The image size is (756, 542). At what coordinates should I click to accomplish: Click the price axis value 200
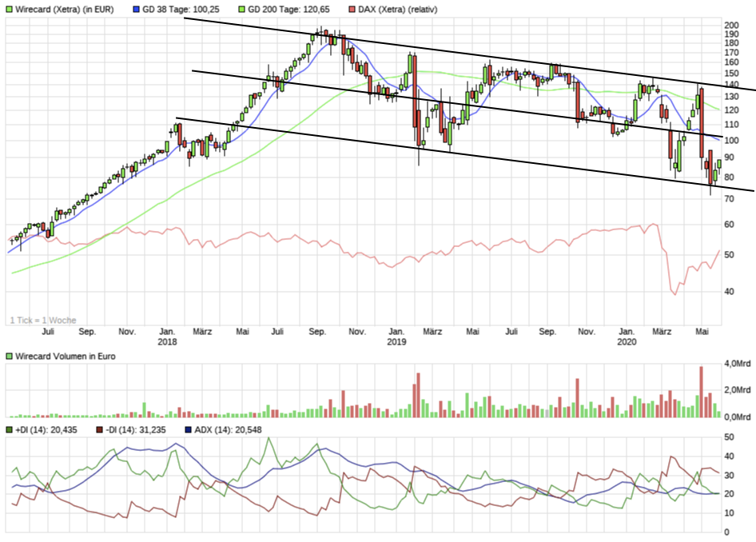tap(731, 26)
